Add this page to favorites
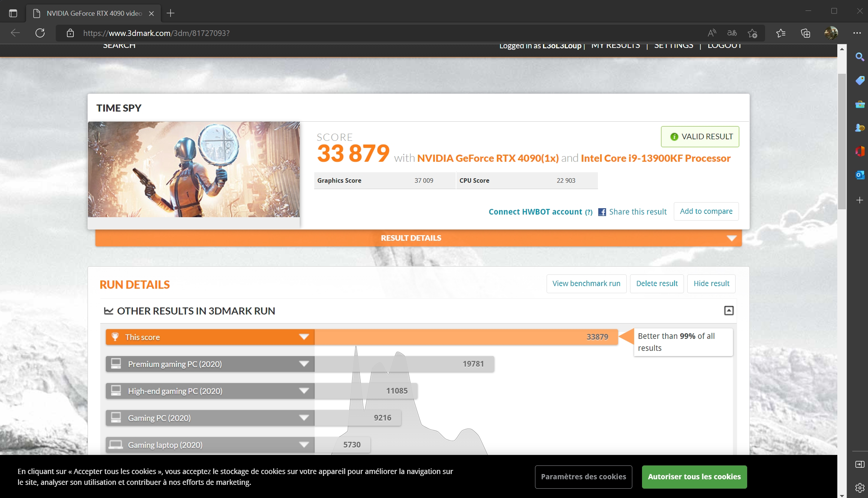Viewport: 868px width, 498px height. click(x=752, y=33)
